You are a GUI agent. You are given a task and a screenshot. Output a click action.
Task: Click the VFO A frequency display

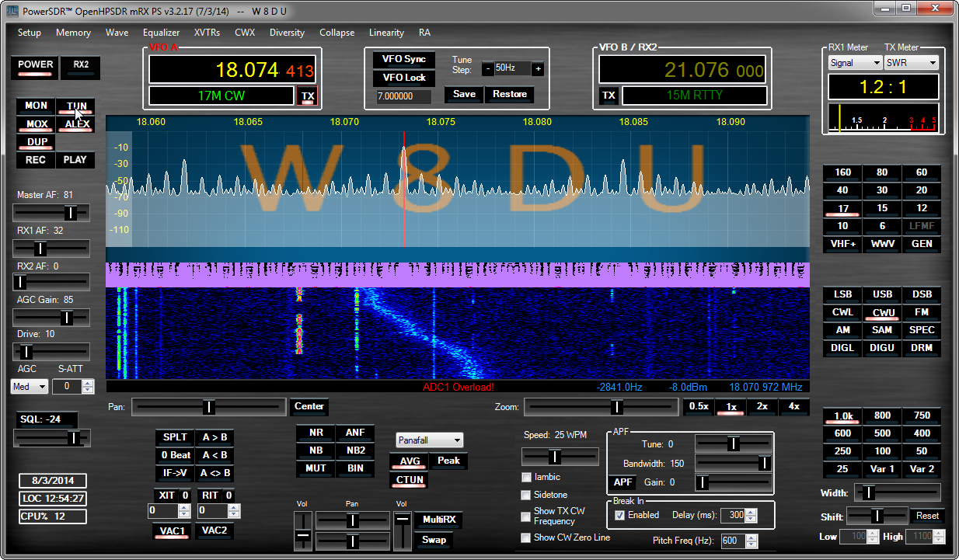pyautogui.click(x=232, y=70)
